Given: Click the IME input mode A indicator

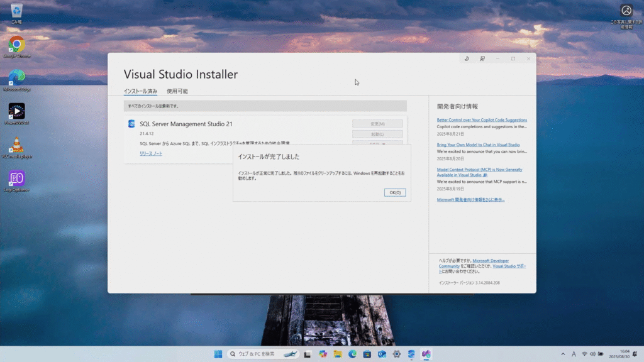Looking at the screenshot, I should coord(574,354).
